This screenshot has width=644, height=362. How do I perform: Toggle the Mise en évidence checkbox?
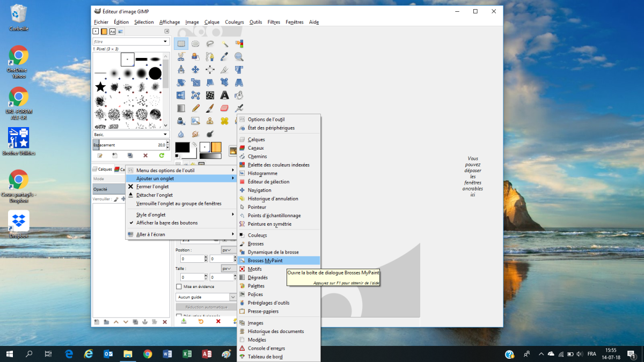coord(179,286)
